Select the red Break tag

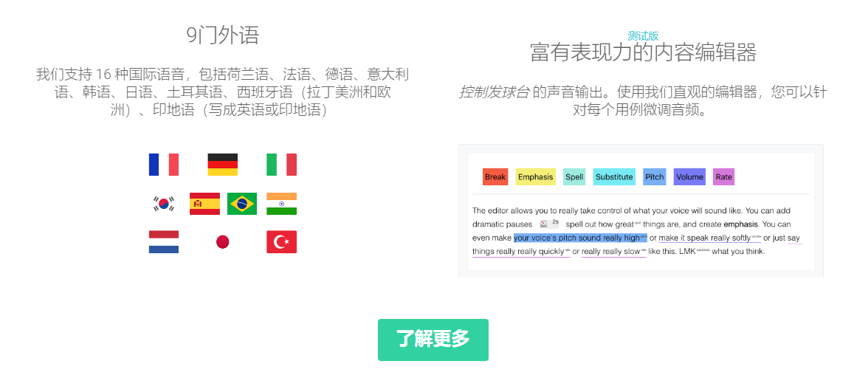pyautogui.click(x=495, y=176)
